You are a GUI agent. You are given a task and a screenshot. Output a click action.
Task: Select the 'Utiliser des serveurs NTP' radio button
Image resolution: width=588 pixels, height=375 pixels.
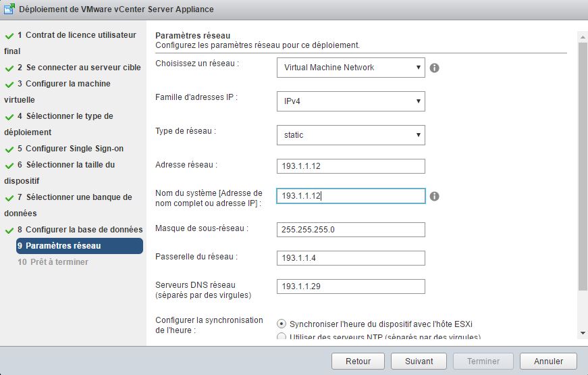point(282,336)
